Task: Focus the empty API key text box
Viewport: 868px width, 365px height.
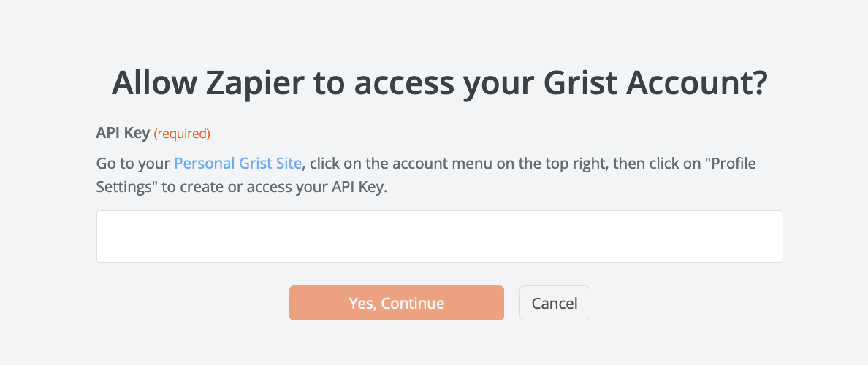Action: tap(439, 237)
